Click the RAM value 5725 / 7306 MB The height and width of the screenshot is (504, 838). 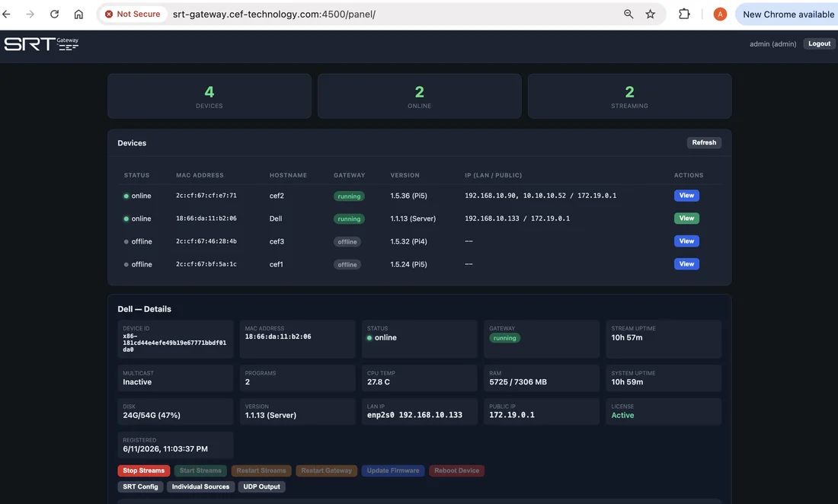[518, 382]
